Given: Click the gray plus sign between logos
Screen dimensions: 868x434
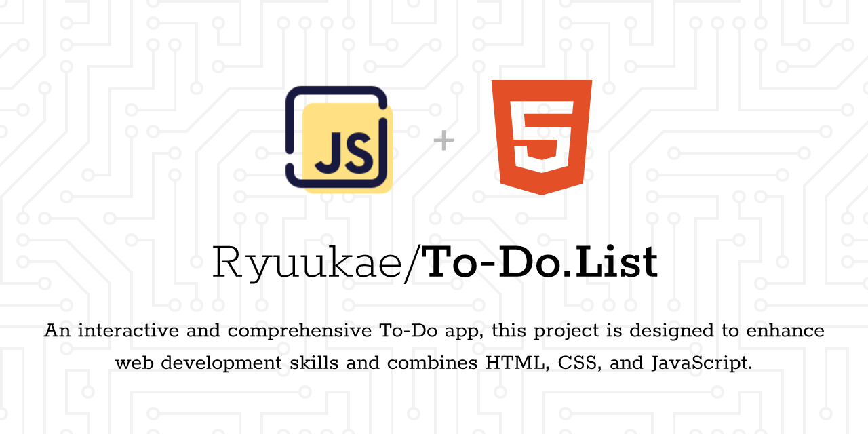Looking at the screenshot, I should pos(443,140).
